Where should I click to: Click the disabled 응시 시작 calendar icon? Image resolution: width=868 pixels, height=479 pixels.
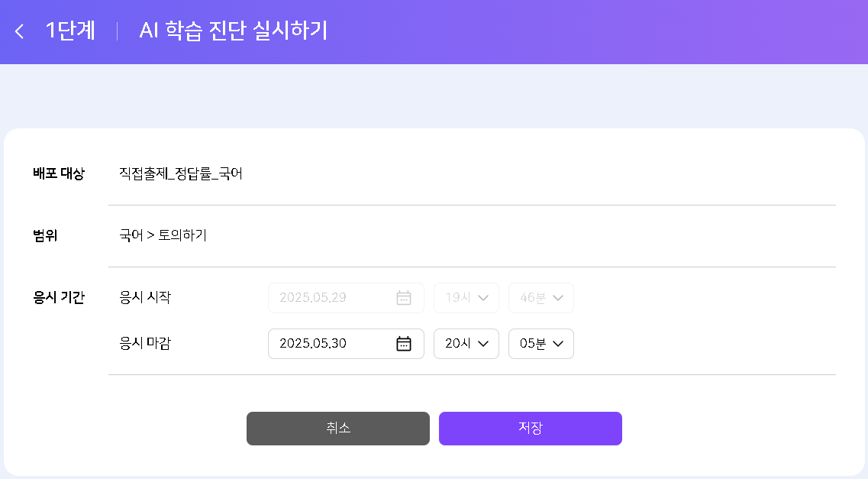click(x=404, y=298)
